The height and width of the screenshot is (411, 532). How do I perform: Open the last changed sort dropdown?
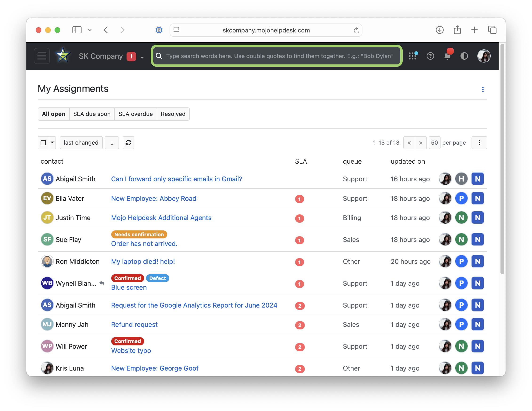(81, 143)
